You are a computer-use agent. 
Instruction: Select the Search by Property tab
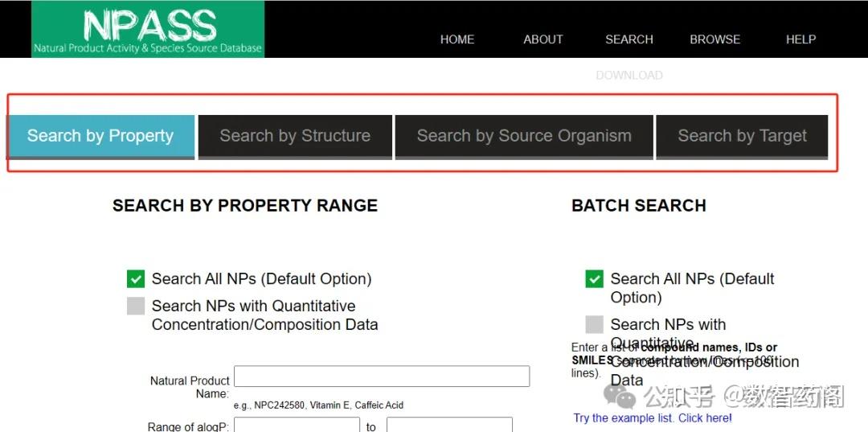(x=100, y=136)
